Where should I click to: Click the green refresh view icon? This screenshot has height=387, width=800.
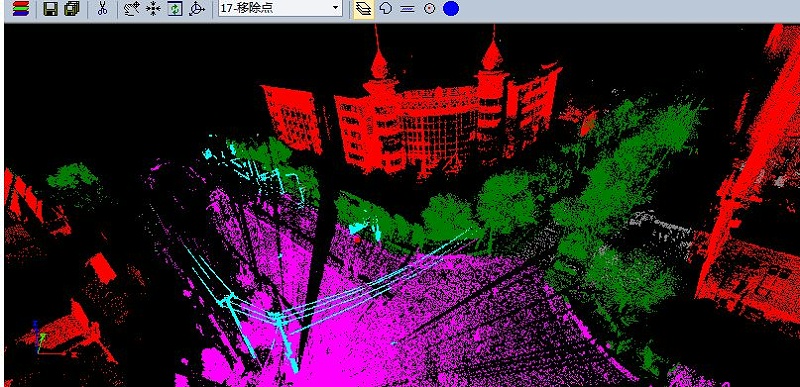coord(175,9)
